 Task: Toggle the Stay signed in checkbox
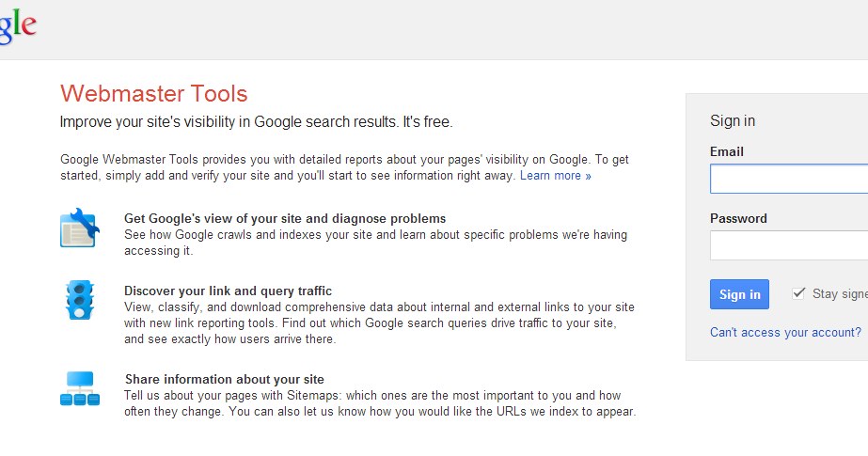coord(798,293)
